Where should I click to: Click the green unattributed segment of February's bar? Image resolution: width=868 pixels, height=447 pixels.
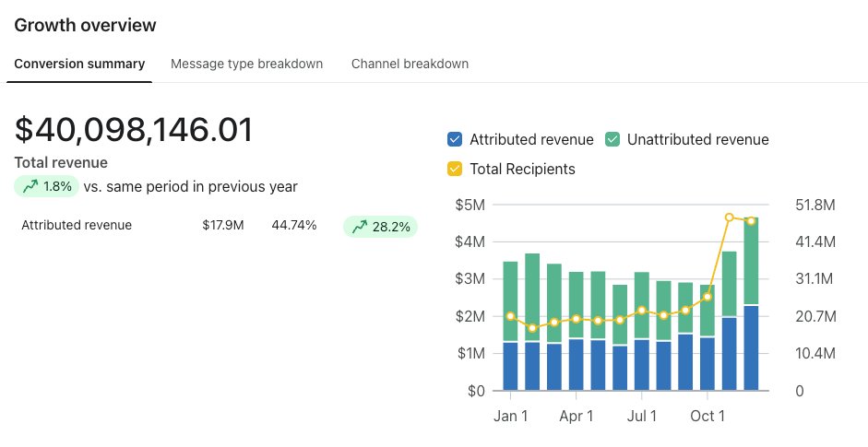pyautogui.click(x=532, y=297)
